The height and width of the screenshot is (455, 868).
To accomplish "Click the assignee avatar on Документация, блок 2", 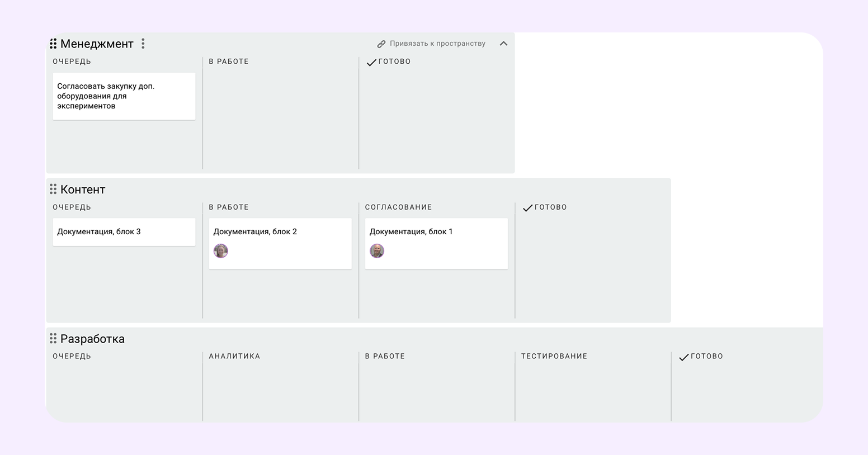I will coord(221,251).
